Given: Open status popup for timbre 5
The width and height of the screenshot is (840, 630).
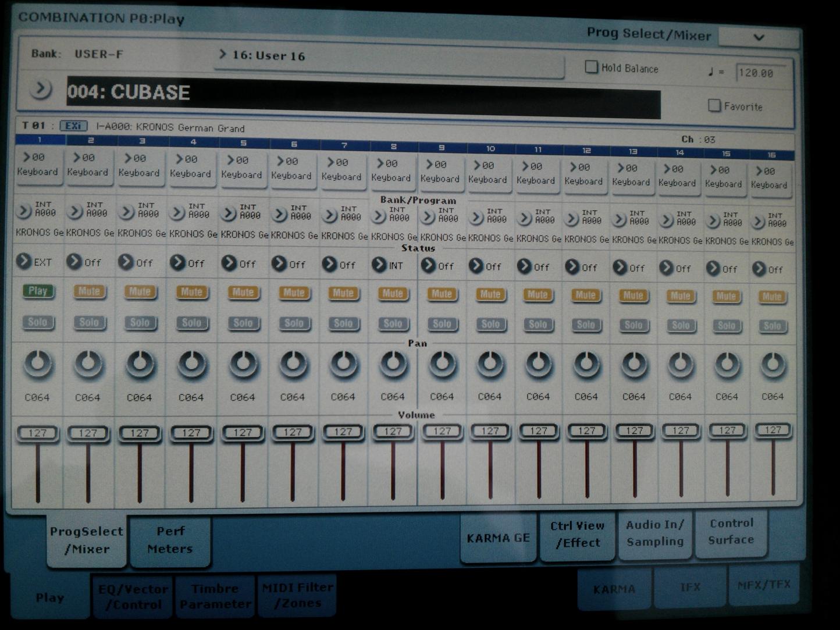Looking at the screenshot, I should tap(229, 263).
